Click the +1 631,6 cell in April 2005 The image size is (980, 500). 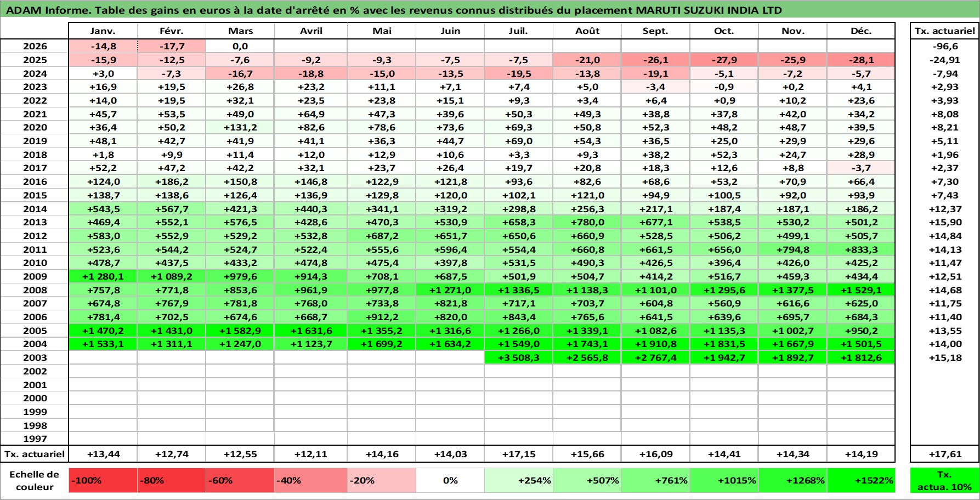[311, 331]
